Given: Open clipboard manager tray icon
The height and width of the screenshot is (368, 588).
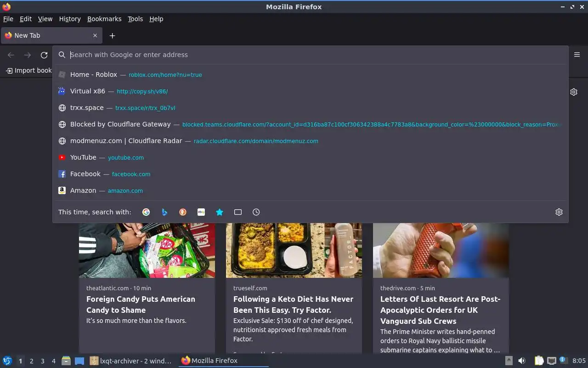Looking at the screenshot, I should pos(539,361).
